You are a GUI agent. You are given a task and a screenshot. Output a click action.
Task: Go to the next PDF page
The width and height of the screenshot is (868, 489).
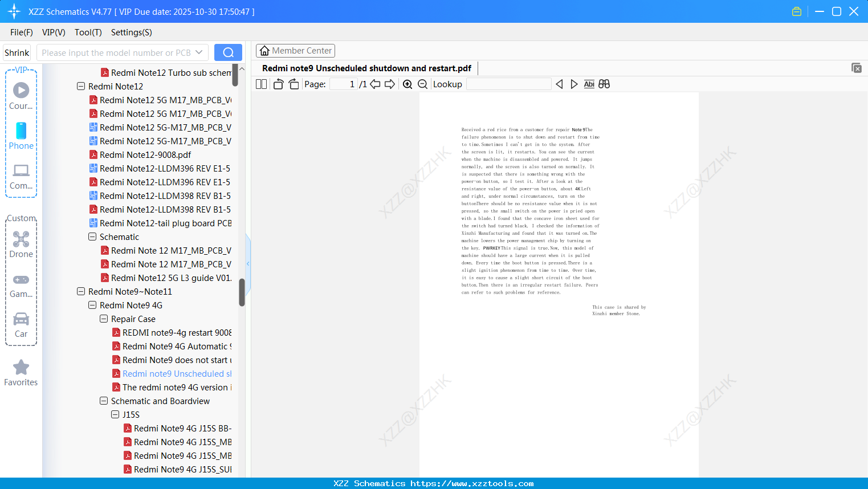[390, 84]
